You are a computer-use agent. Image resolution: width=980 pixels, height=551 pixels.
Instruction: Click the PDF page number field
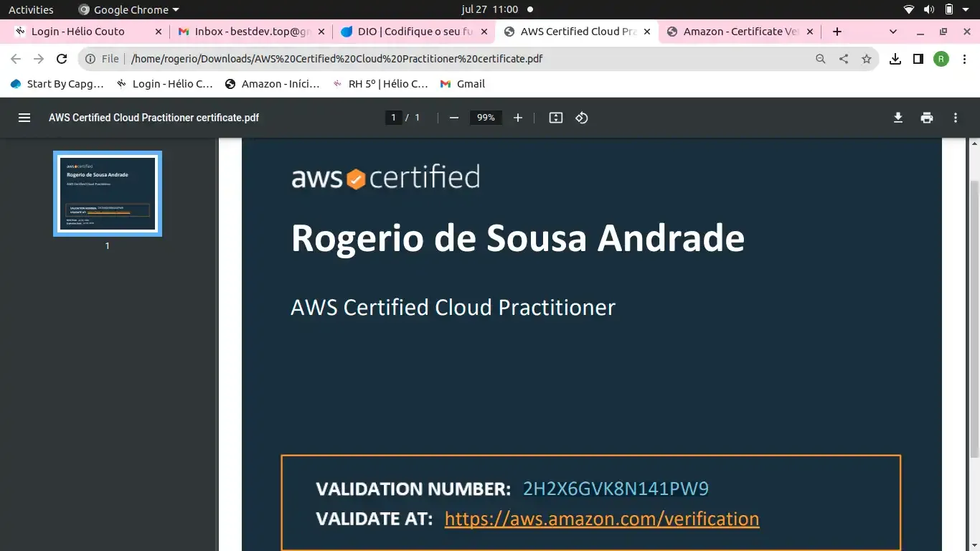(x=393, y=118)
